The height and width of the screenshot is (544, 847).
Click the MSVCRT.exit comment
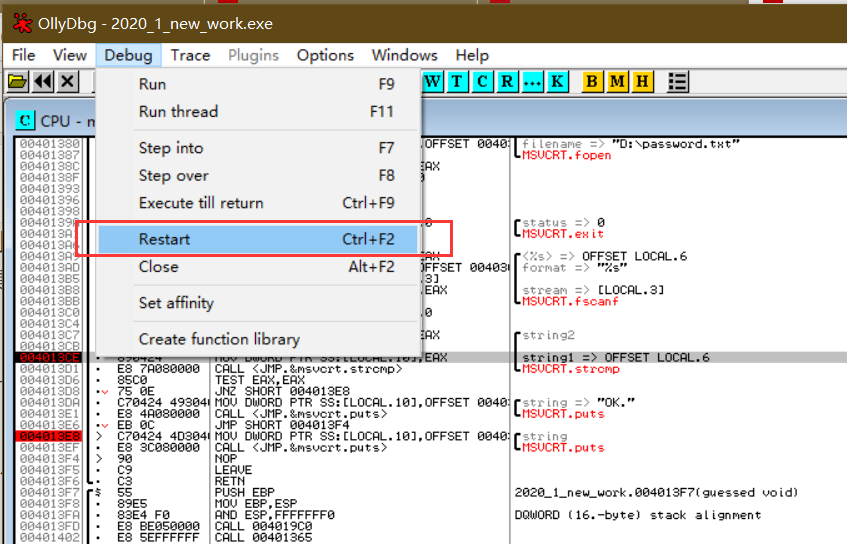[x=563, y=234]
